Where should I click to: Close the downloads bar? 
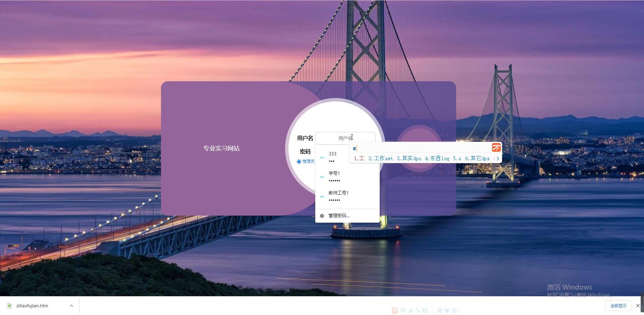pos(638,306)
